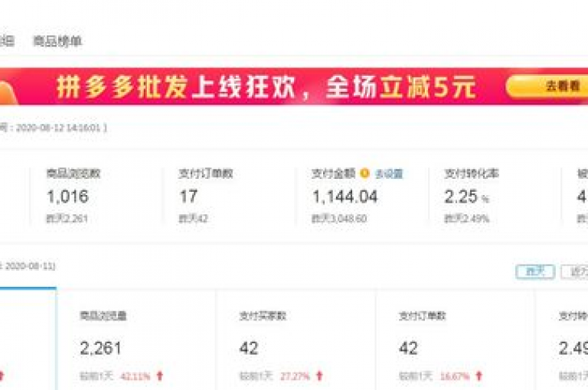Open the 商品榜单 tab
Viewport: 588px width, 390px height.
pyautogui.click(x=57, y=41)
